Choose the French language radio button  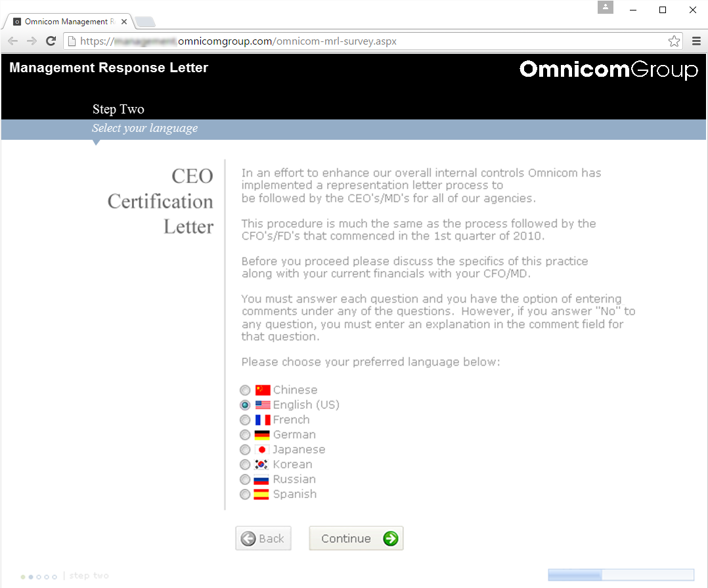[x=245, y=420]
